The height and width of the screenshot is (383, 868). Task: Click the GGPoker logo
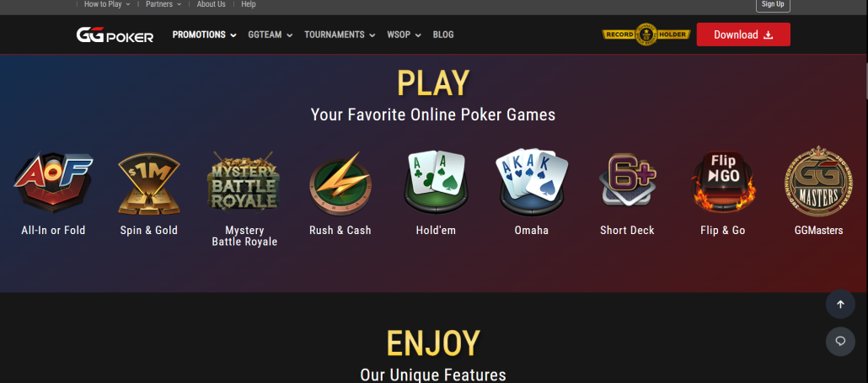(x=115, y=35)
